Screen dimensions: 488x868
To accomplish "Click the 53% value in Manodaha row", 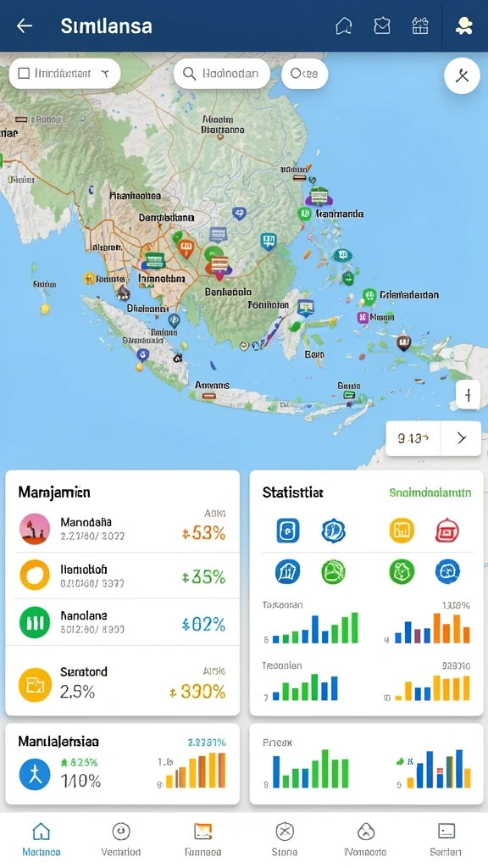I will tap(204, 533).
